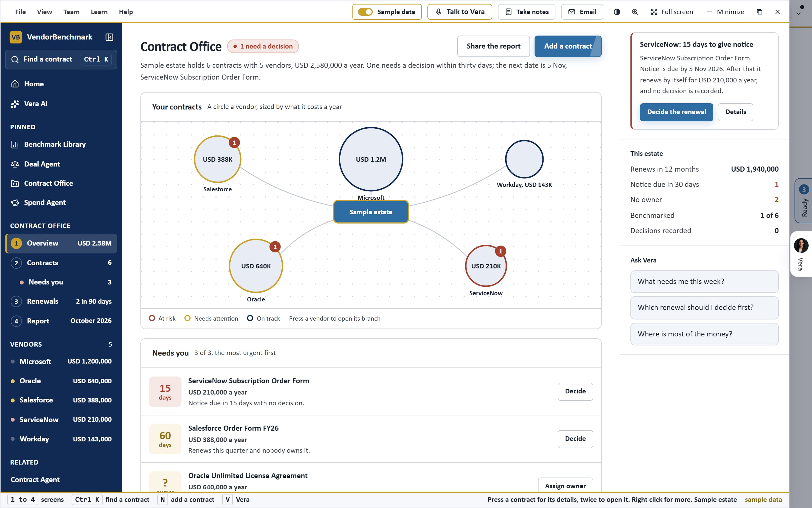The height and width of the screenshot is (508, 812).
Task: Select the Workday vendor circle
Action: tap(524, 159)
